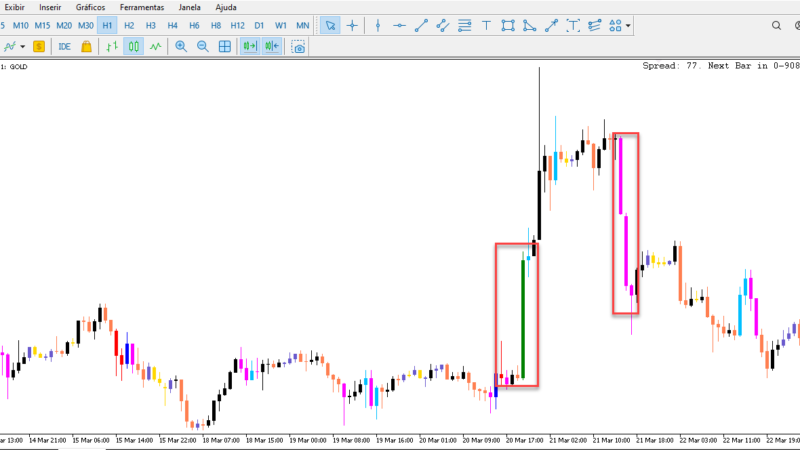
Task: Select the W1 weekly timeframe
Action: coord(281,26)
